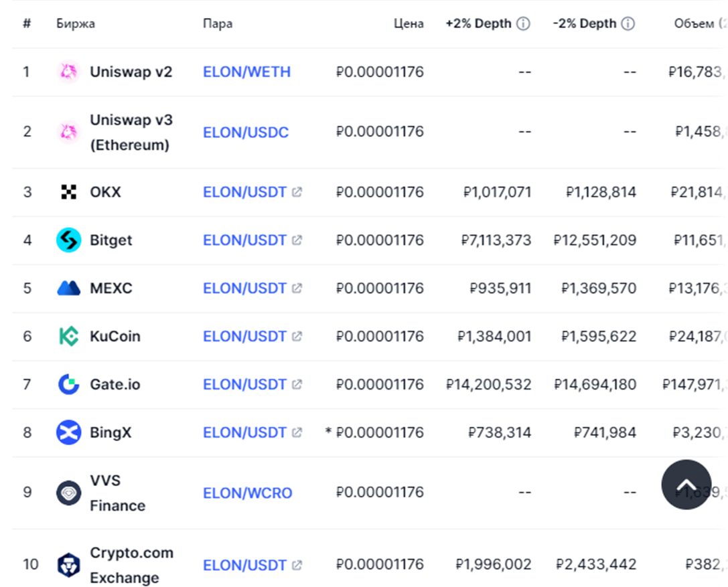Open the ELON/WETH pair link

246,72
